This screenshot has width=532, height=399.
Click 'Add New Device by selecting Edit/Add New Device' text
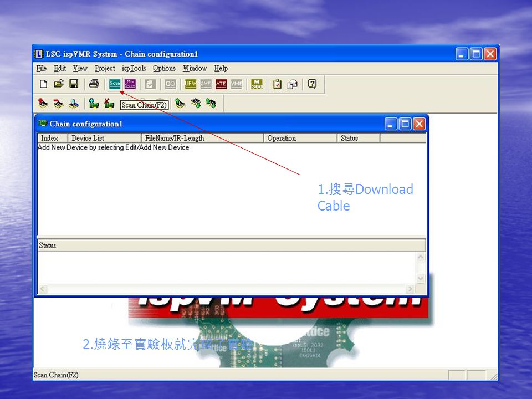[113, 147]
